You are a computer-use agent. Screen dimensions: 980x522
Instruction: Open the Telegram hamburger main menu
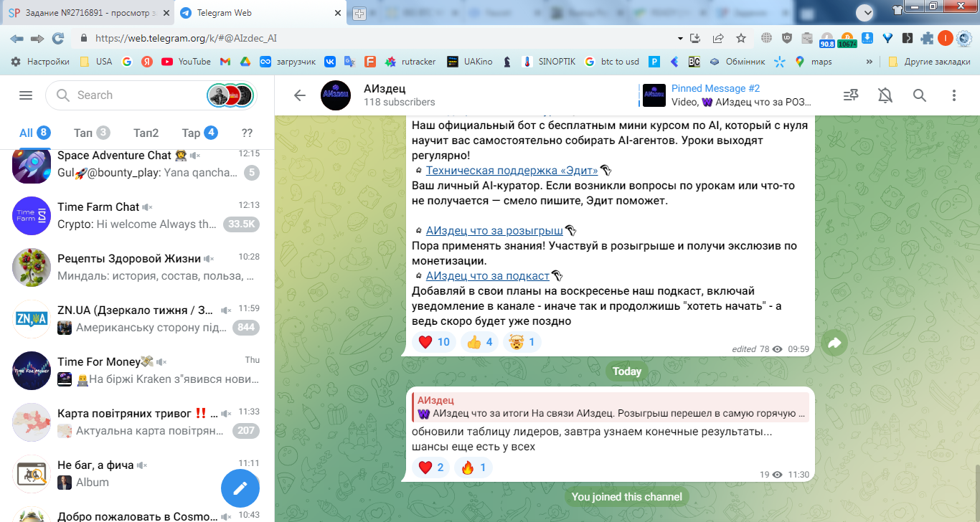(x=26, y=95)
